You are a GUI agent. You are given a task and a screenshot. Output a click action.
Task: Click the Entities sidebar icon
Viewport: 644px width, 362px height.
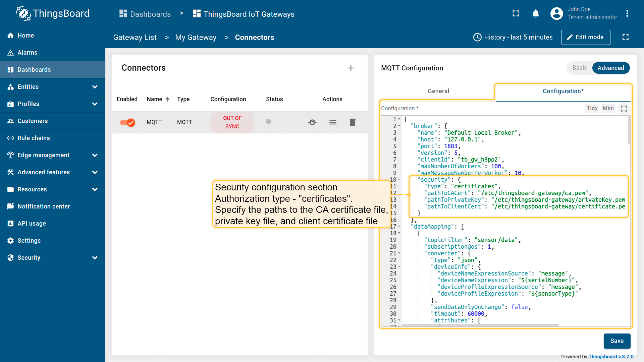pos(10,87)
